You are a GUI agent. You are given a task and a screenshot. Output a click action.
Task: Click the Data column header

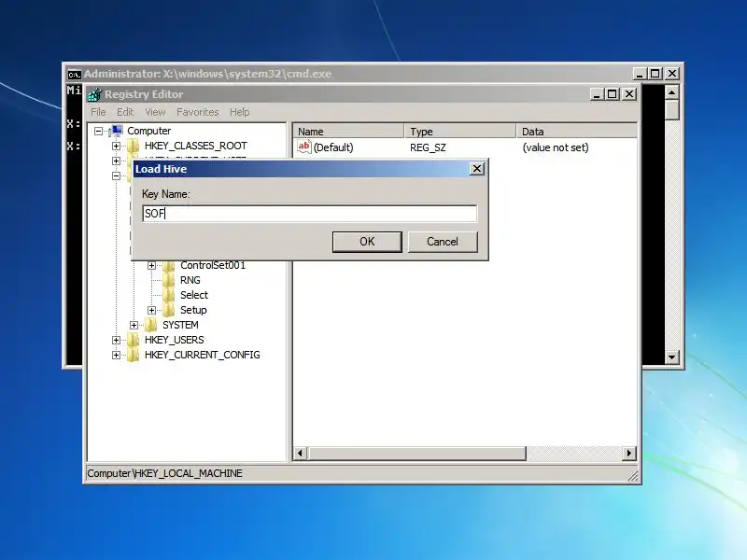[x=576, y=132]
